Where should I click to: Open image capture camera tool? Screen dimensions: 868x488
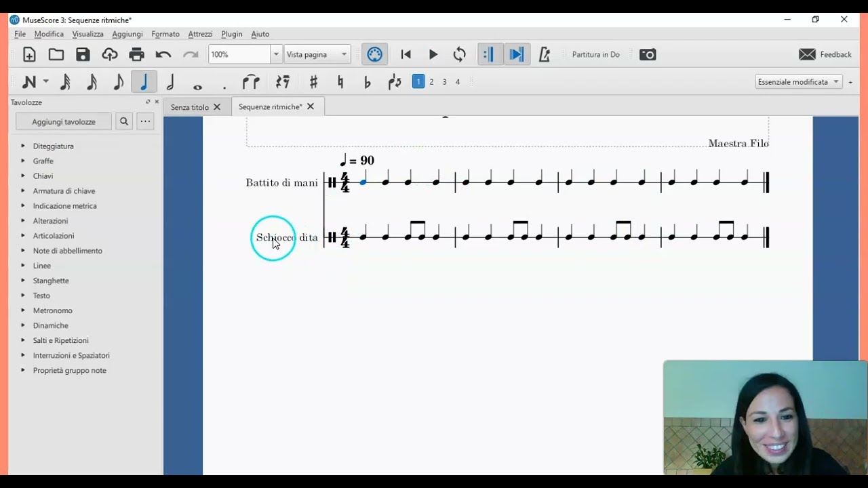[648, 55]
